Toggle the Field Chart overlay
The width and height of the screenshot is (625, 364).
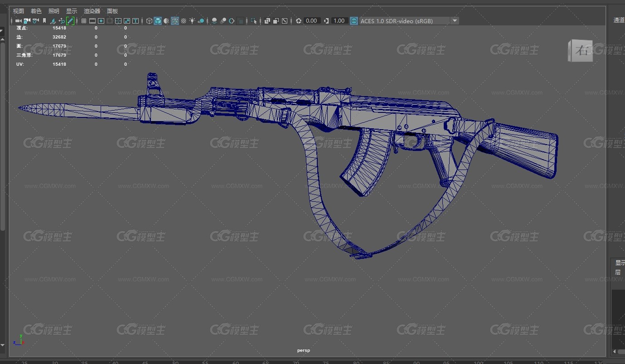point(118,21)
